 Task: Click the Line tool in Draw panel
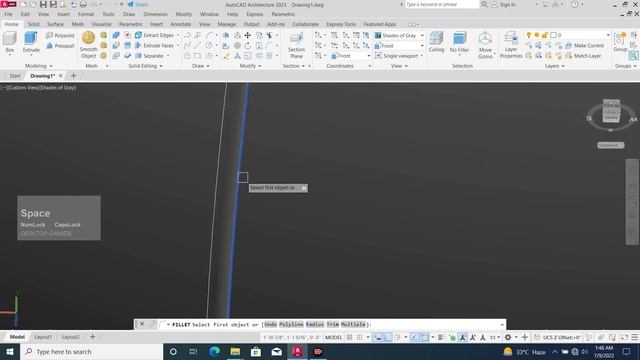[x=197, y=45]
